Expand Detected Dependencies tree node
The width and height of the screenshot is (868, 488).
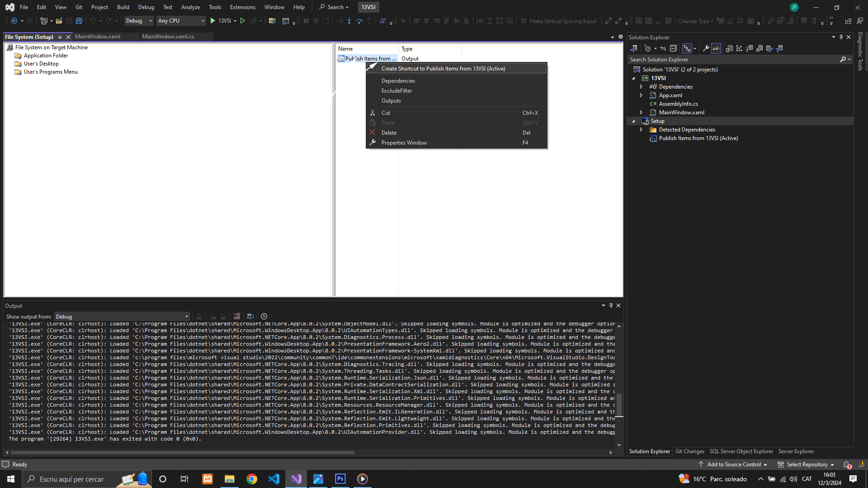[641, 130]
